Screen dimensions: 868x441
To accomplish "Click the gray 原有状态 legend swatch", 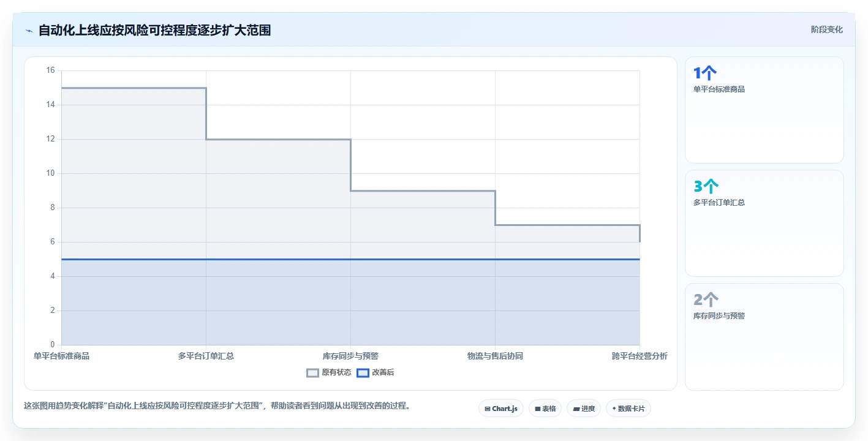I will pyautogui.click(x=313, y=372).
